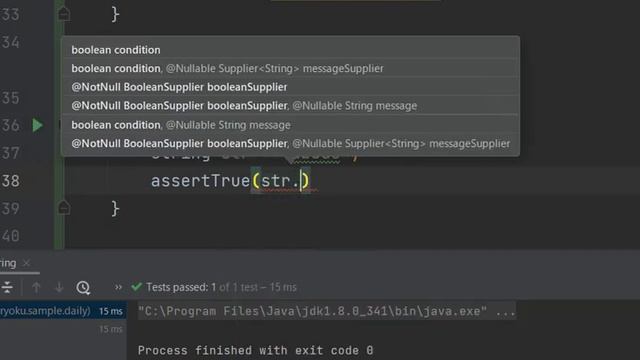Collapse all test results icon
The height and width of the screenshot is (360, 640).
click(x=7, y=287)
